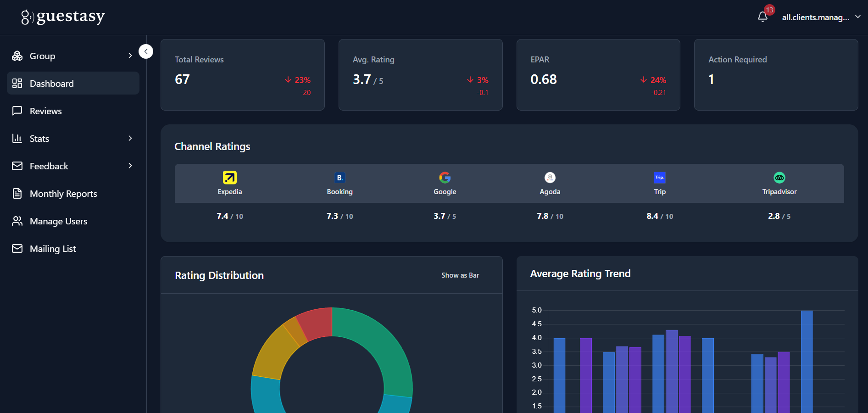
Task: Open the Action Required card
Action: 776,75
